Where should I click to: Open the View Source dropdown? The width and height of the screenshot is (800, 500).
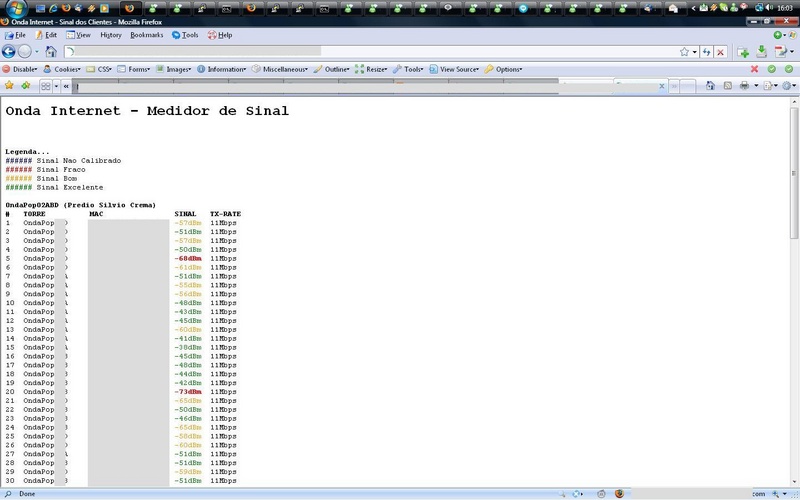[x=454, y=69]
